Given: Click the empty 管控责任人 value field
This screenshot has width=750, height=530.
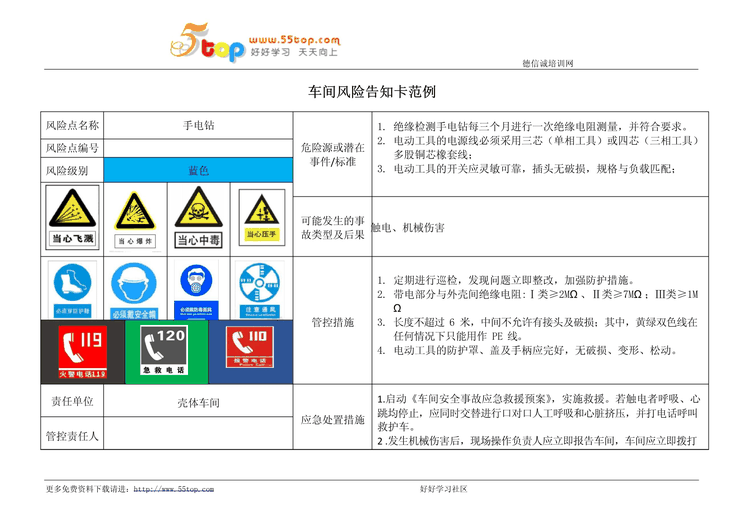Looking at the screenshot, I should point(198,433).
